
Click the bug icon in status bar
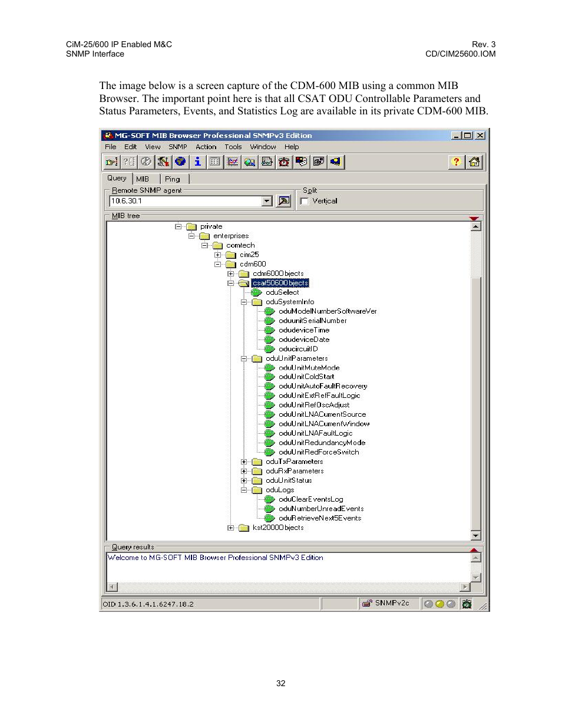pyautogui.click(x=467, y=604)
